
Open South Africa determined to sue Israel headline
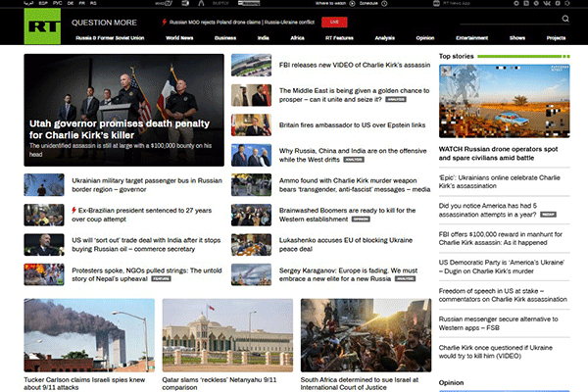click(x=360, y=383)
